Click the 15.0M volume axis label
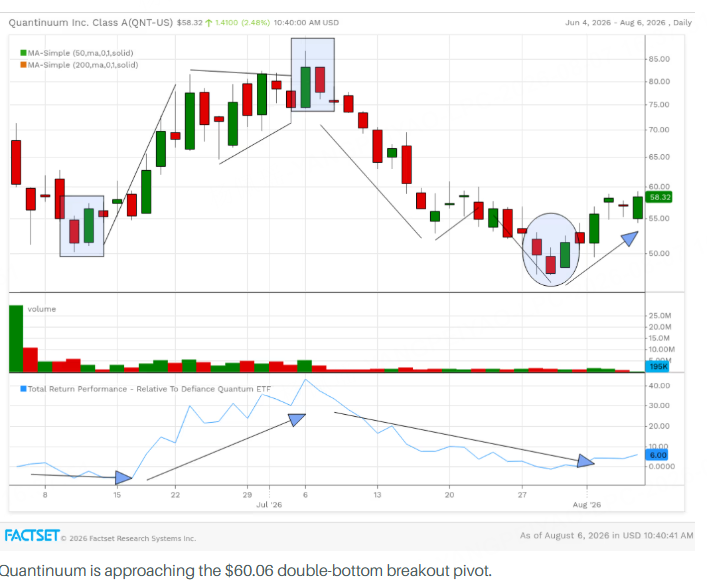 coord(660,338)
